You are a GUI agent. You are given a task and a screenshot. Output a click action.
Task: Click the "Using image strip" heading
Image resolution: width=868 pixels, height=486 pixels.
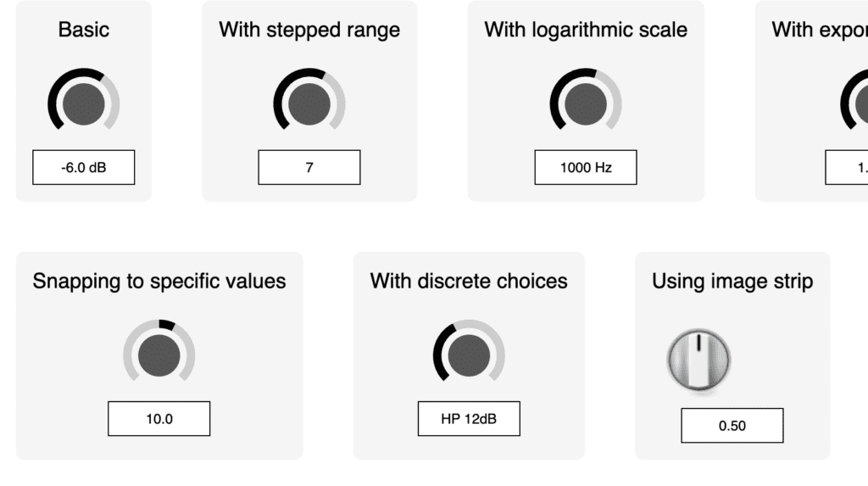732,281
